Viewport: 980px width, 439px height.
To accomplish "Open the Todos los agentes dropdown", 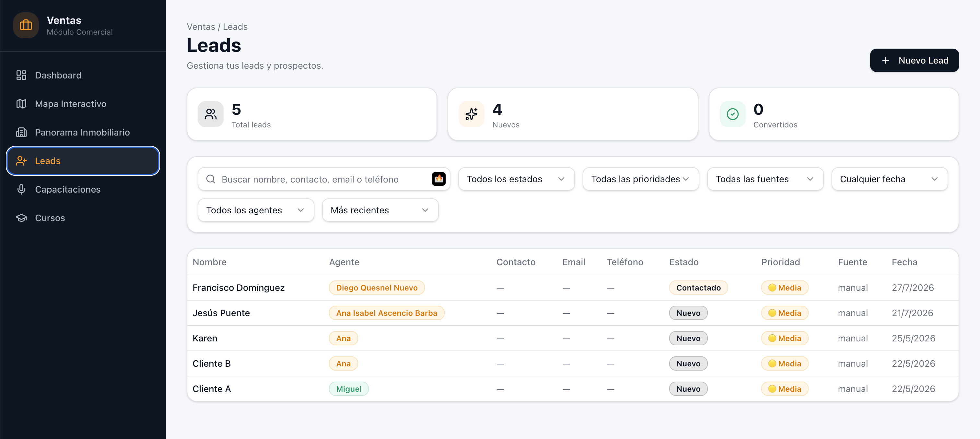I will pos(256,210).
